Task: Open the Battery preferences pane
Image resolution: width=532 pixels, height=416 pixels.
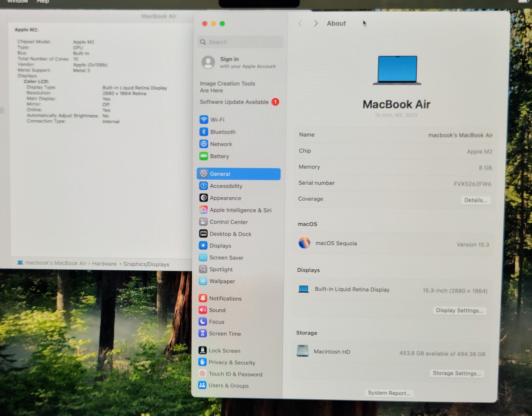Action: [219, 156]
